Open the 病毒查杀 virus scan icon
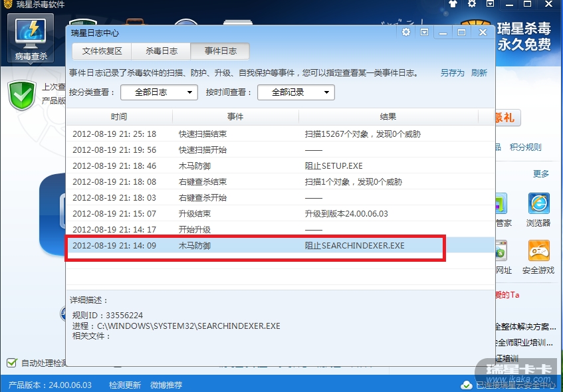Image resolution: width=563 pixels, height=392 pixels. pos(31,38)
